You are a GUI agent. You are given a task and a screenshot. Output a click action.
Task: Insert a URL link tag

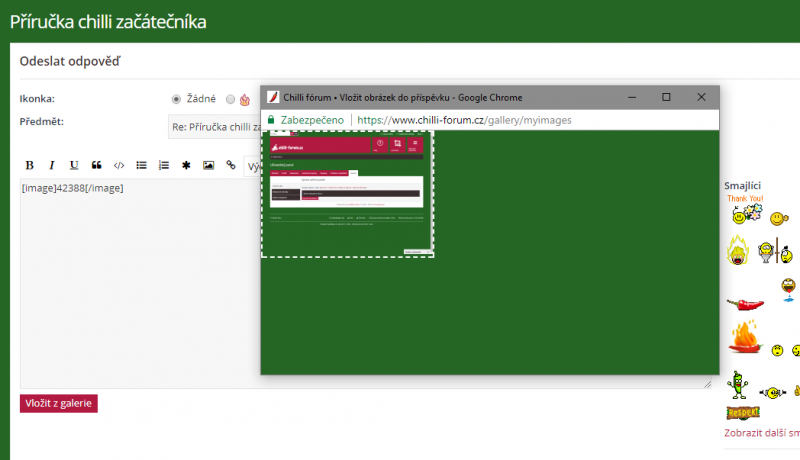231,165
